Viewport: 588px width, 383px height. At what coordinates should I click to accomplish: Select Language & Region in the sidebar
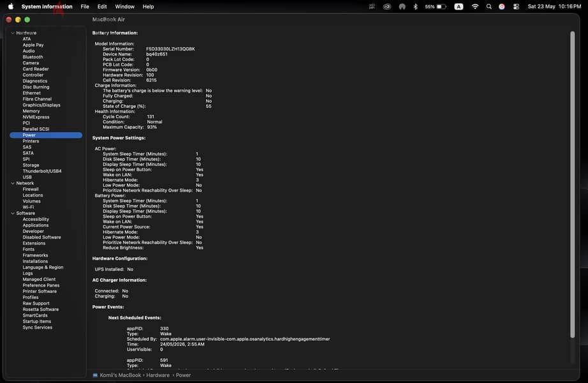pyautogui.click(x=43, y=267)
